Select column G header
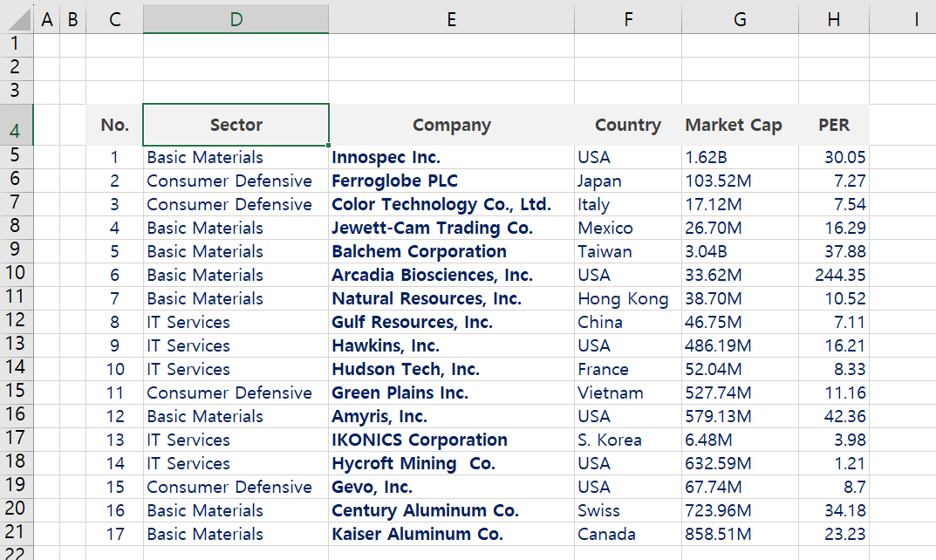 tap(740, 19)
